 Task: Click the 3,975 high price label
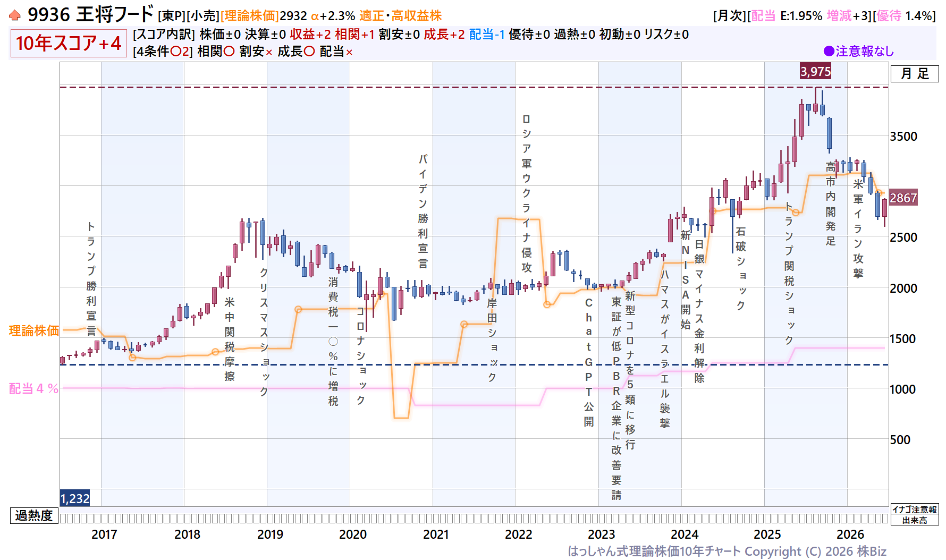click(815, 71)
